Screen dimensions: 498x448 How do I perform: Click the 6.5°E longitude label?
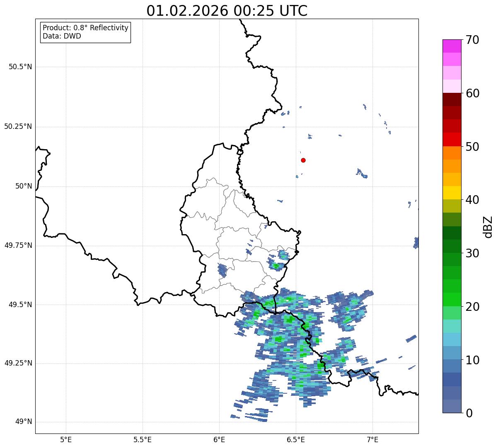(296, 439)
